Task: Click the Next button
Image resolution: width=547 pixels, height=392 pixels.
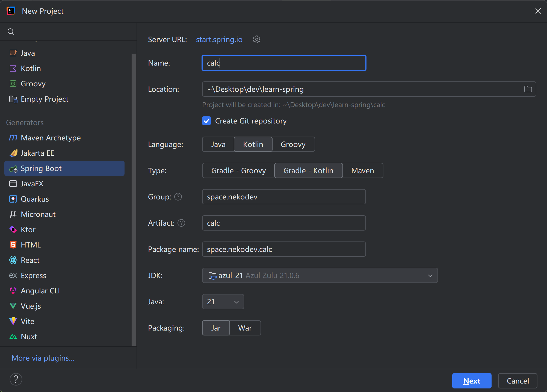Action: click(472, 381)
